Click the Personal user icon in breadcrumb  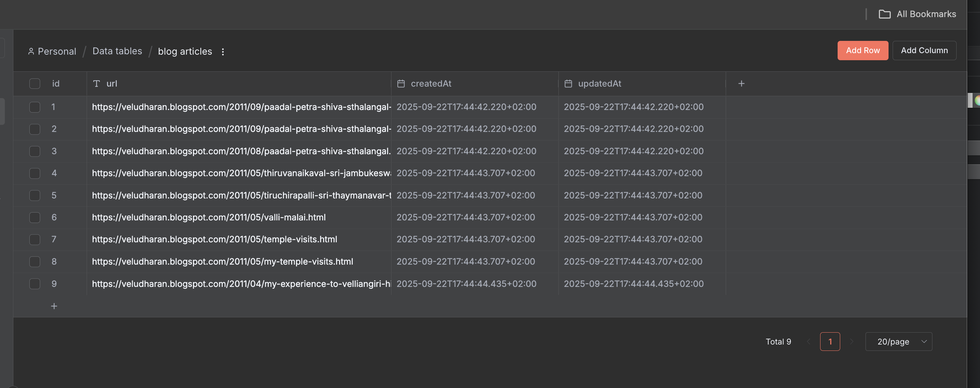point(31,51)
